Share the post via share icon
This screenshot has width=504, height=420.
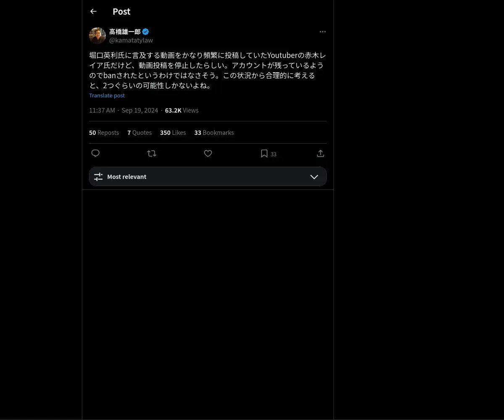coord(320,153)
